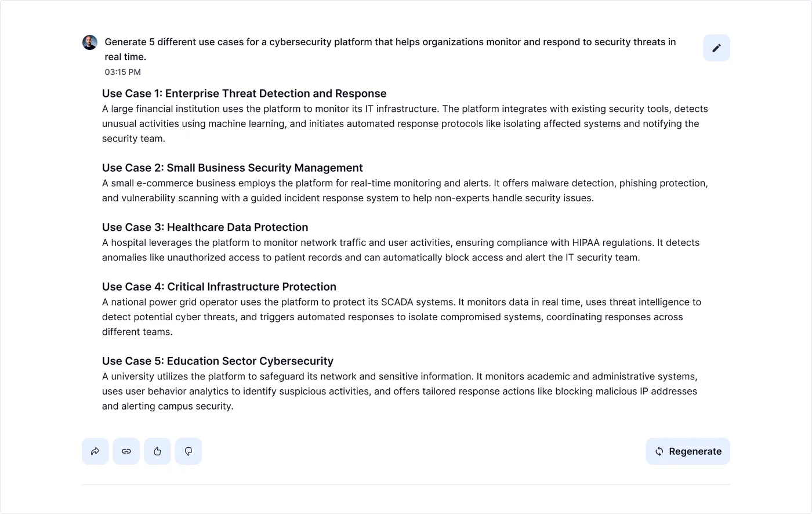Click heading Use Case 2: Small Business Security
This screenshot has width=812, height=514.
[233, 168]
